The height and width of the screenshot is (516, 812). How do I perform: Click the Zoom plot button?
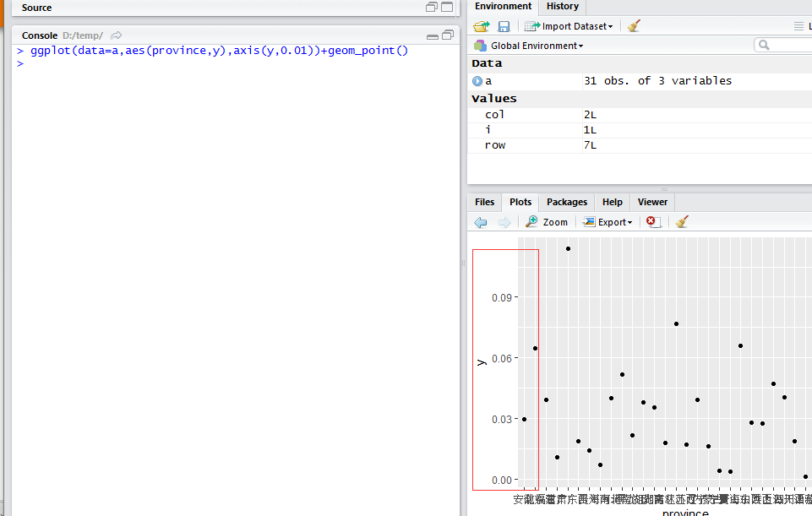pyautogui.click(x=547, y=222)
